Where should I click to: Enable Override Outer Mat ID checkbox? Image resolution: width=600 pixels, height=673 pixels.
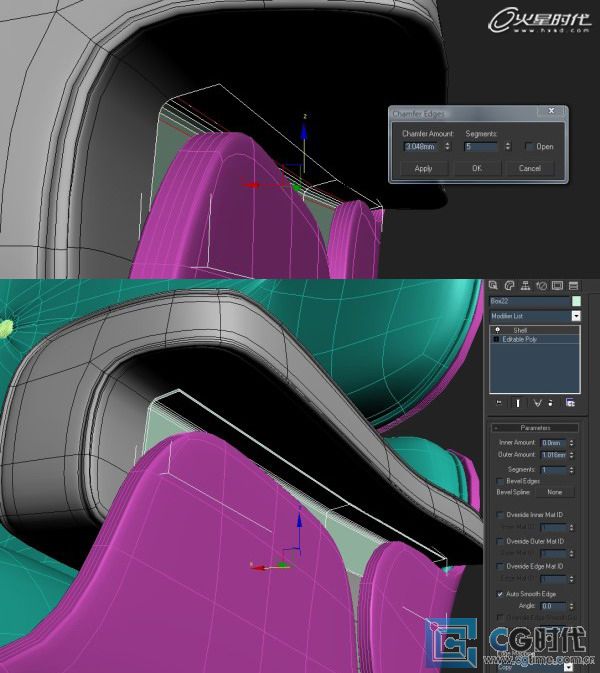(x=500, y=541)
